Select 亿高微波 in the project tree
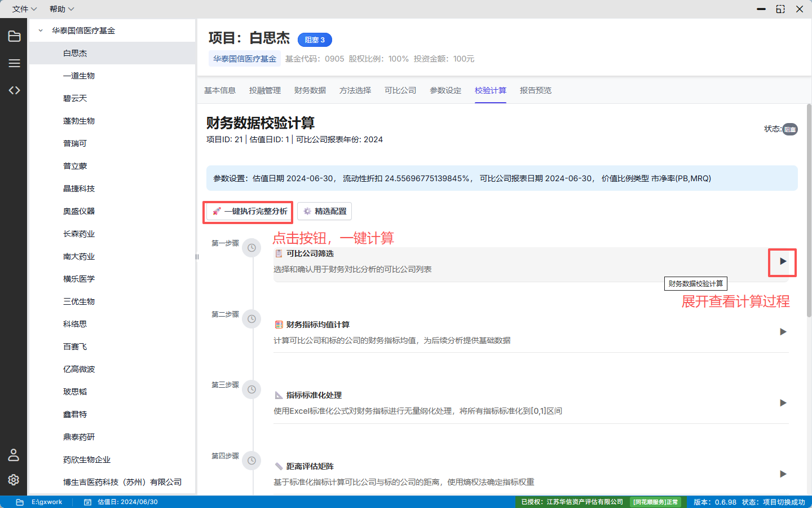Viewport: 812px width, 508px height. pyautogui.click(x=112, y=369)
